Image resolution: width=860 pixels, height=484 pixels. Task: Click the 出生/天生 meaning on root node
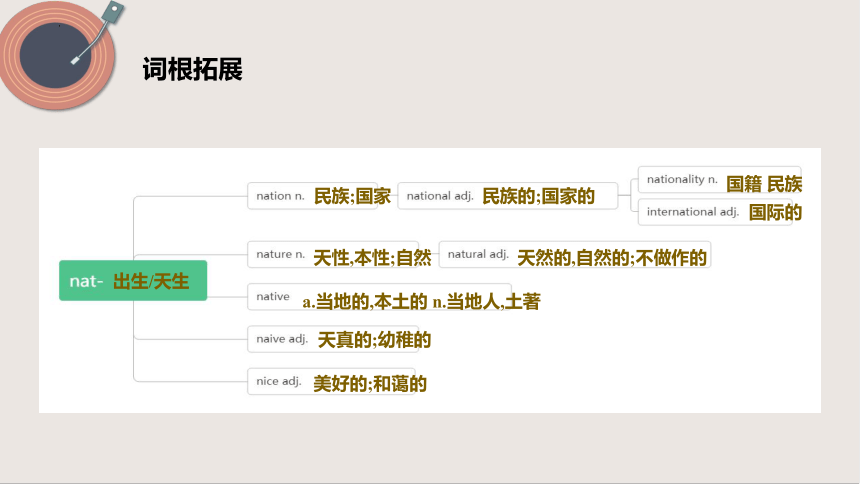coord(151,282)
